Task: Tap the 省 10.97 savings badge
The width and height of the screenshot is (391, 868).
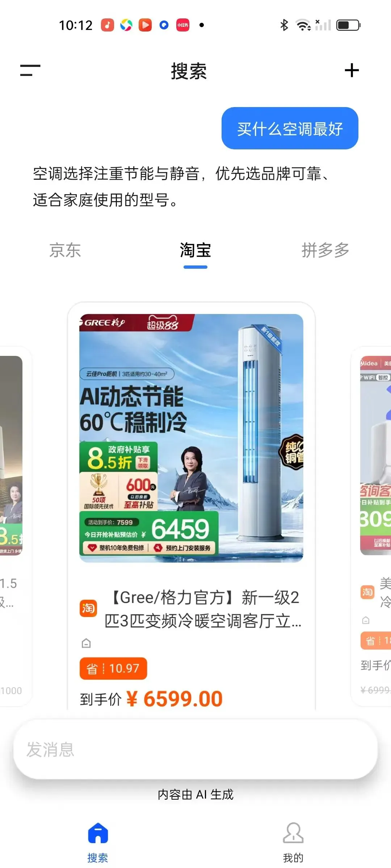Action: pyautogui.click(x=113, y=668)
